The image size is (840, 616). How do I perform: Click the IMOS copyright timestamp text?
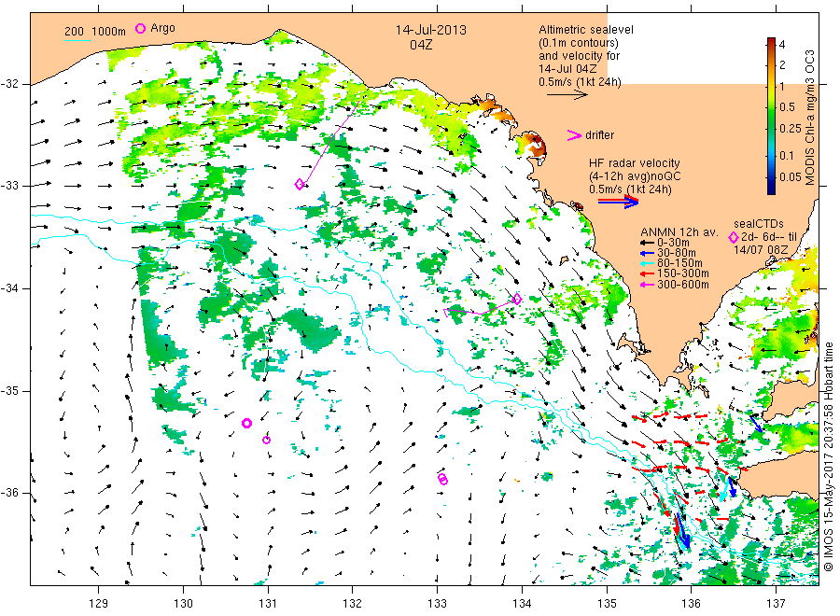(829, 456)
